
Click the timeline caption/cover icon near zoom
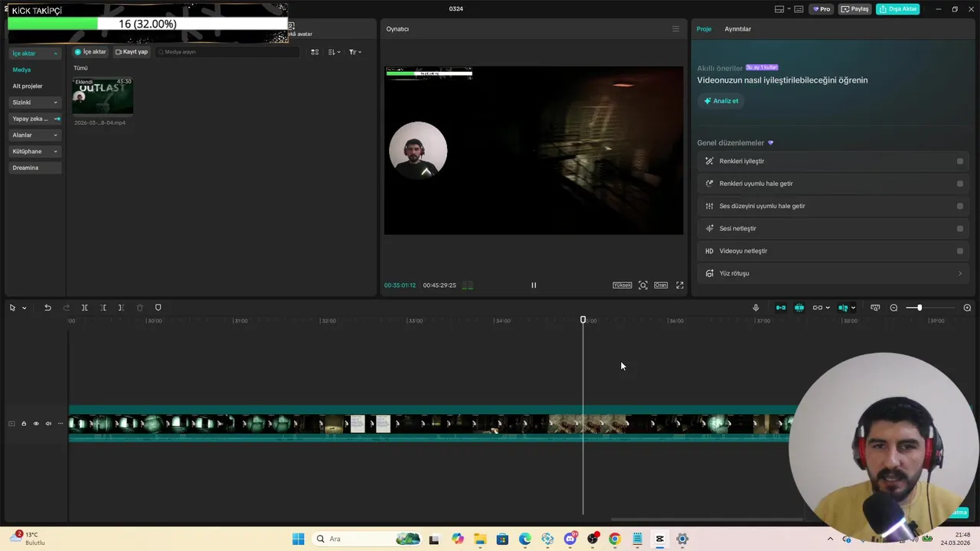[875, 308]
